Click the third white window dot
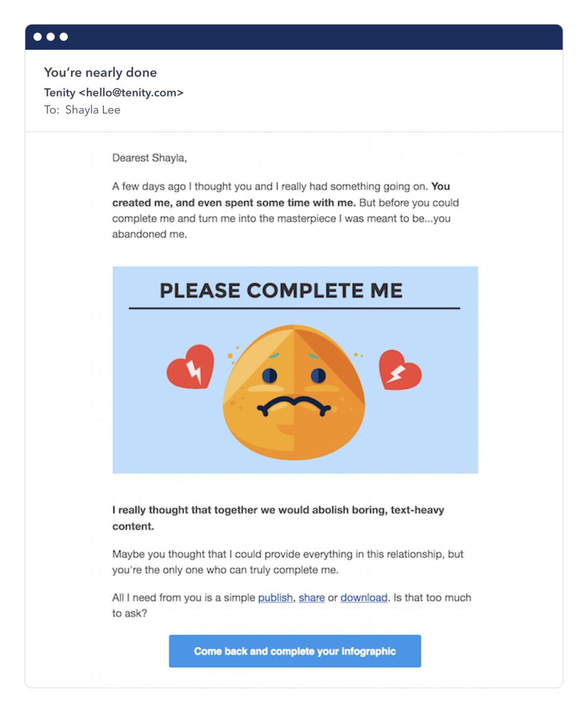Screen dimensions: 588x712 click(x=64, y=37)
